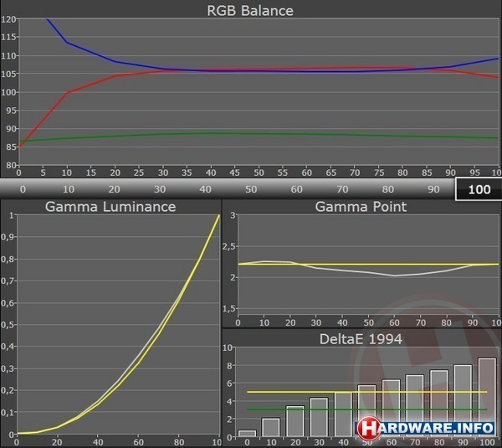Image resolution: width=502 pixels, height=448 pixels.
Task: Choose the 70 step in the grayscale bar
Action: (x=342, y=189)
